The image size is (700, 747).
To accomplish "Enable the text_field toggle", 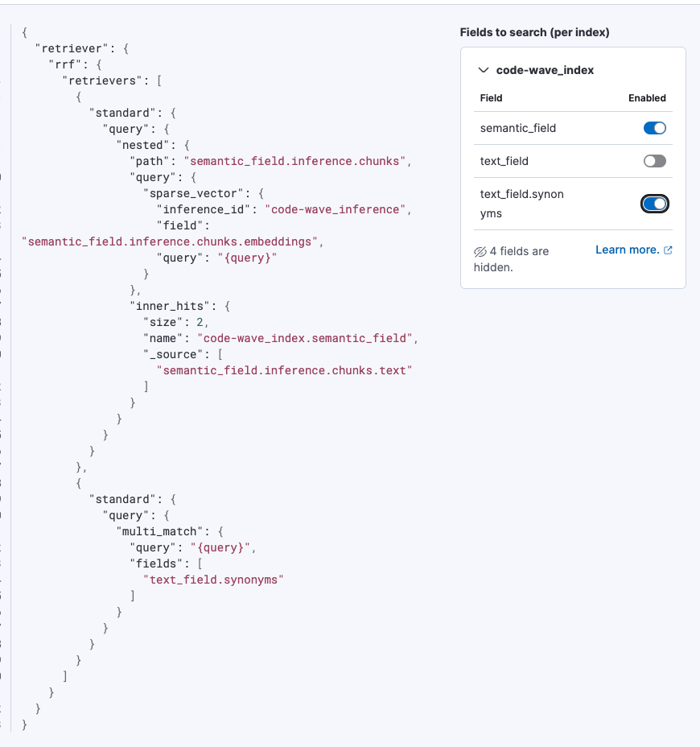I will point(655,161).
